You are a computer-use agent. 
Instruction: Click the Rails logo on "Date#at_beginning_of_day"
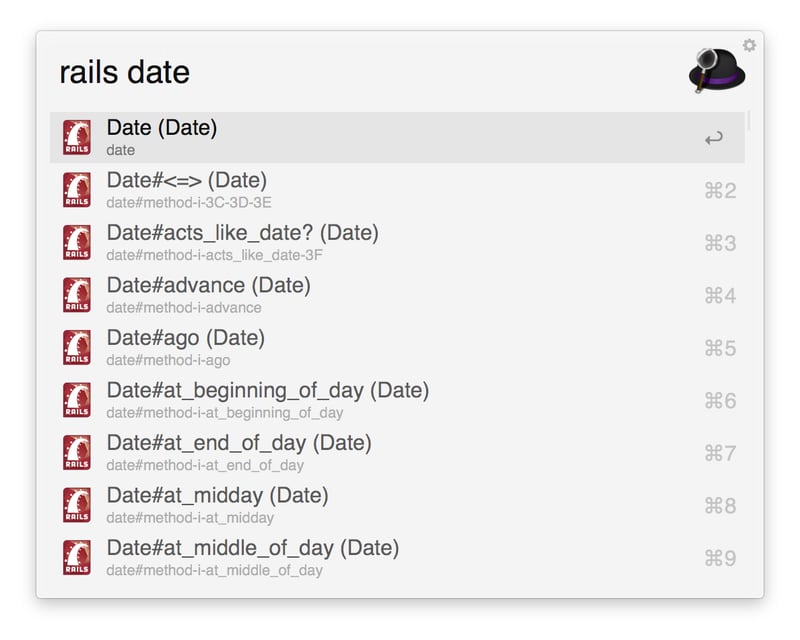[x=78, y=400]
